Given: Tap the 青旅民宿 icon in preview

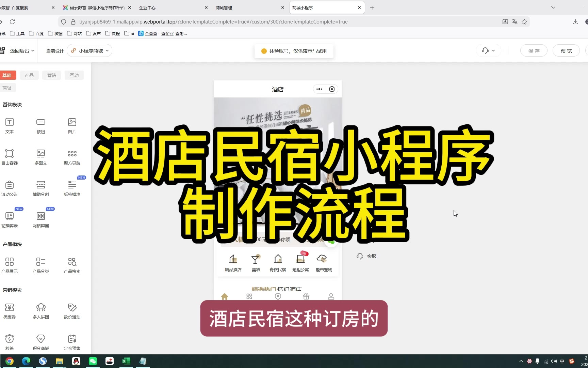Looking at the screenshot, I should pyautogui.click(x=278, y=263).
